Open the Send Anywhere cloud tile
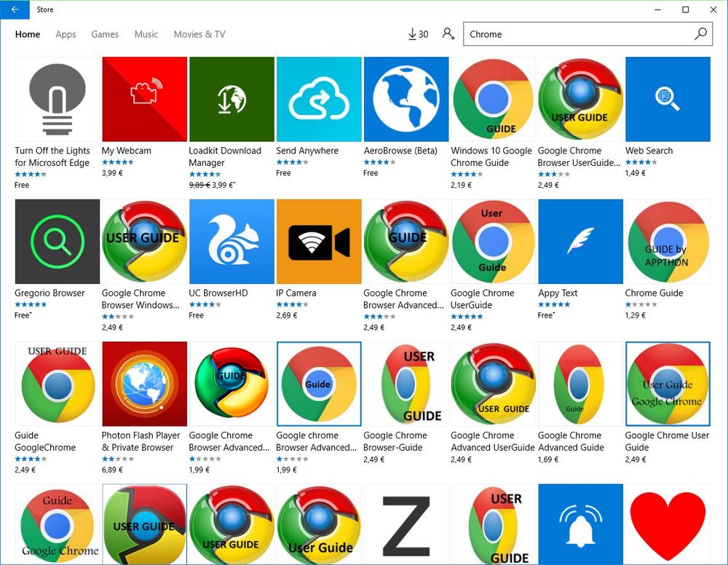This screenshot has width=728, height=565. pyautogui.click(x=319, y=99)
